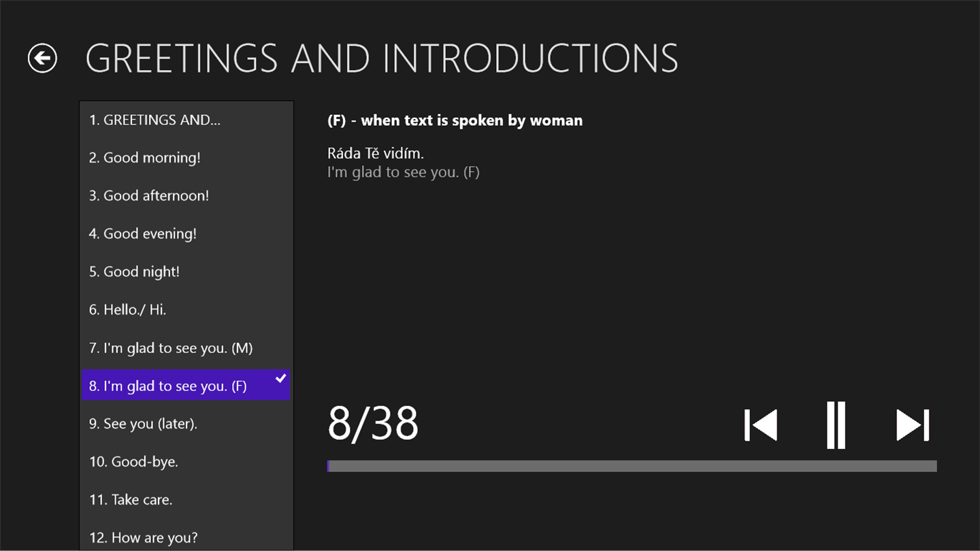
Task: Choose the 'Good-bye.' entry
Action: click(x=133, y=462)
